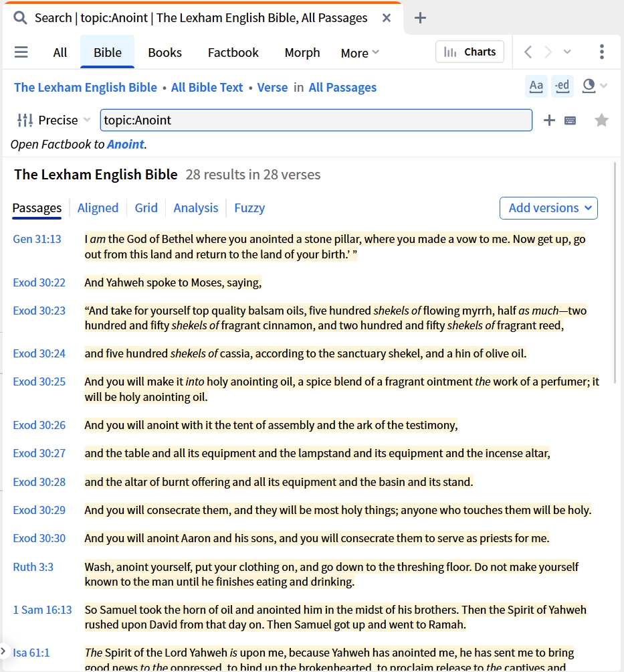
Task: Expand the display settings chevron
Action: [x=604, y=86]
